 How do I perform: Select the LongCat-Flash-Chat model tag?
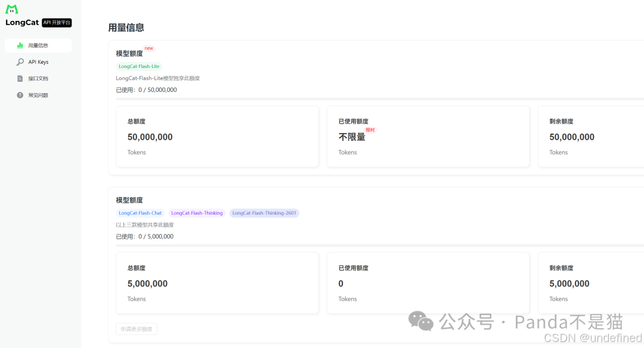tap(140, 213)
